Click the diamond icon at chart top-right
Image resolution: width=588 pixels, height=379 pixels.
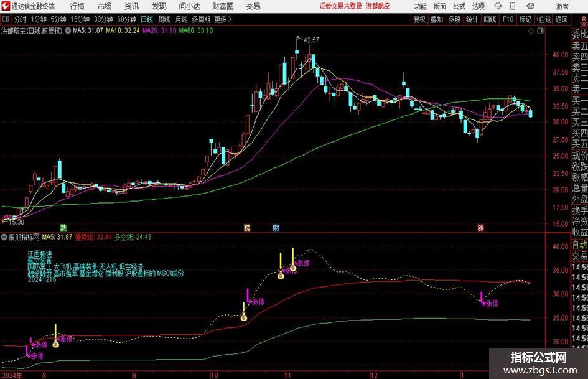tap(531, 31)
